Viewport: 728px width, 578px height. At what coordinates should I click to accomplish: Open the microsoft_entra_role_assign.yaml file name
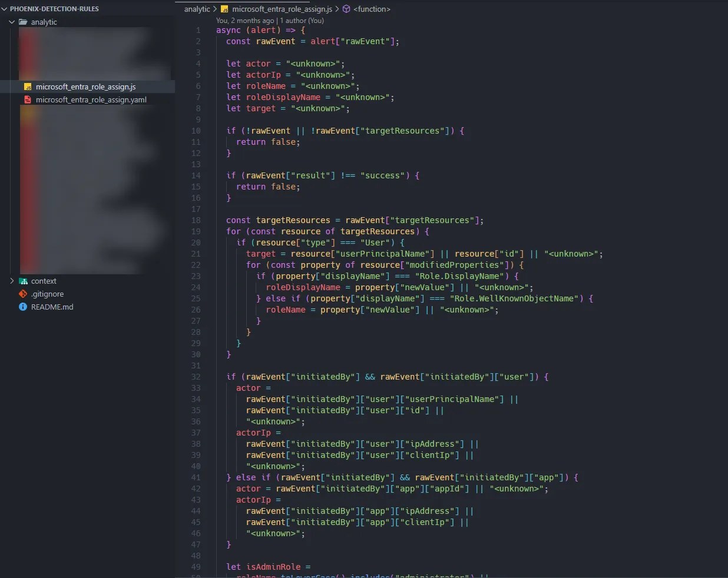(91, 100)
